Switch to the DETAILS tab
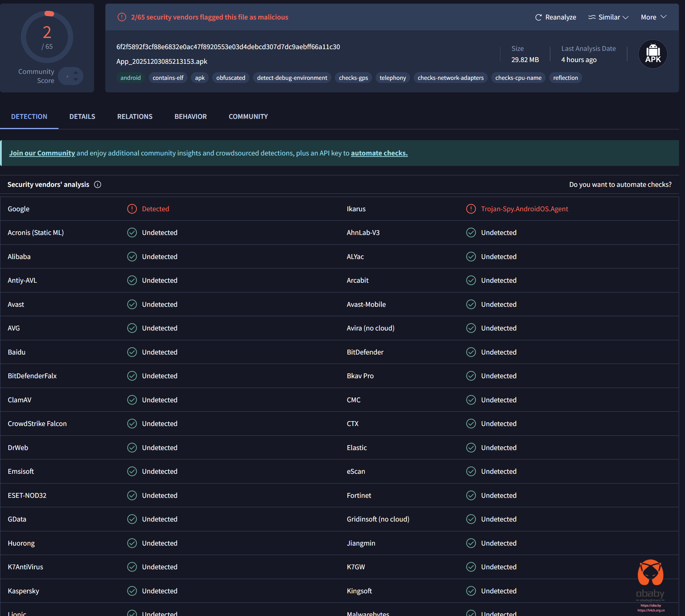 82,116
